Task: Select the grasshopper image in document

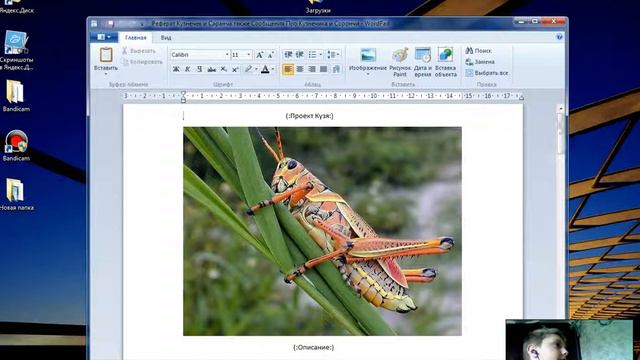Action: pos(322,231)
